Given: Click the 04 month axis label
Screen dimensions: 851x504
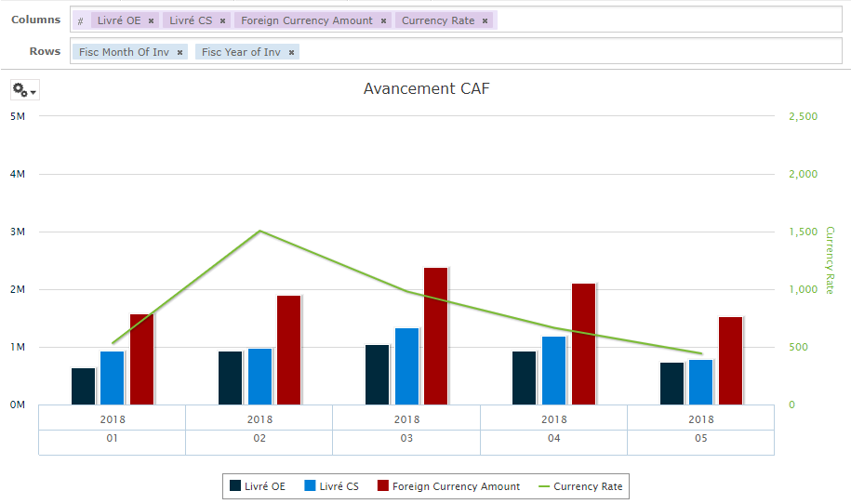Looking at the screenshot, I should tap(553, 438).
